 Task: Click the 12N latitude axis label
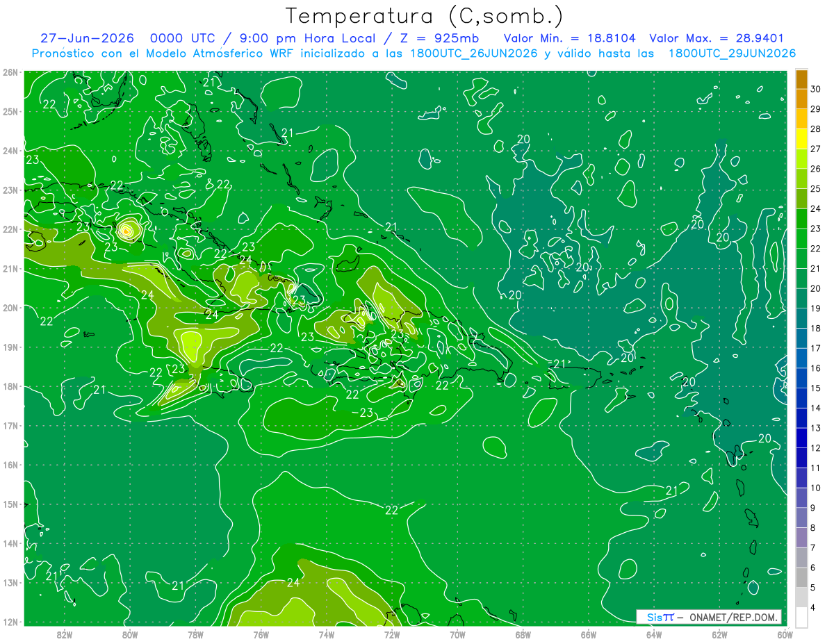10,622
